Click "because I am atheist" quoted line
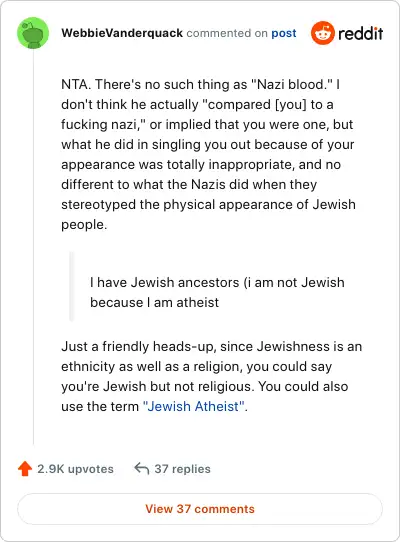Viewport: 400px width, 542px height. (x=154, y=302)
